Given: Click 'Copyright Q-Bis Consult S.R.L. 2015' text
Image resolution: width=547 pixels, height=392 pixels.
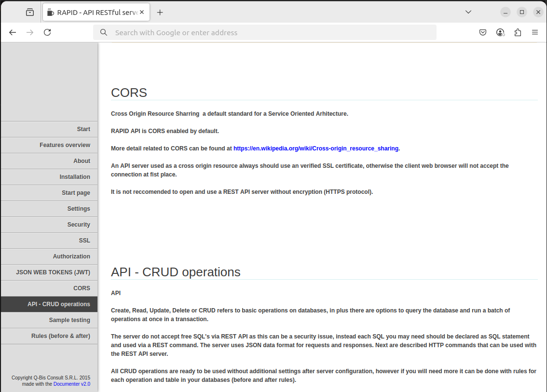Looking at the screenshot, I should pyautogui.click(x=51, y=378).
